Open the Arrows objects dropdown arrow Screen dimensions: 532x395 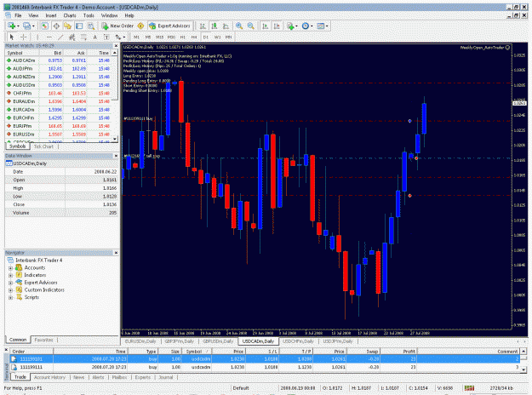(x=124, y=37)
